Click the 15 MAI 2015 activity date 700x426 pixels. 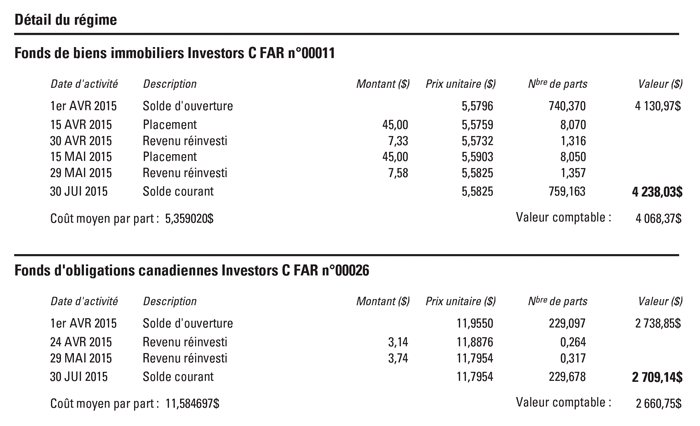[x=83, y=157]
